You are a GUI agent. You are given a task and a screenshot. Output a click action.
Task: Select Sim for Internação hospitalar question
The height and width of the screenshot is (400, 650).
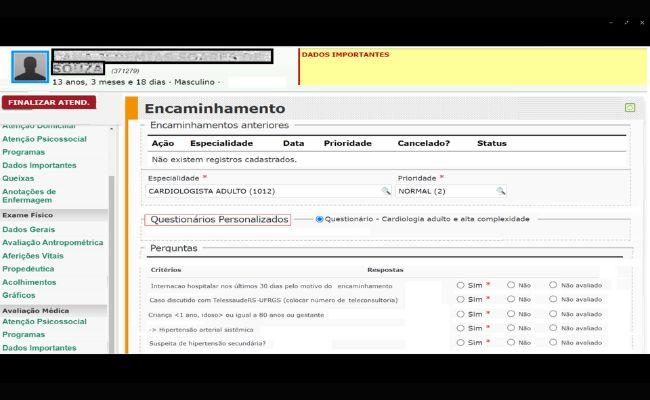coord(461,285)
